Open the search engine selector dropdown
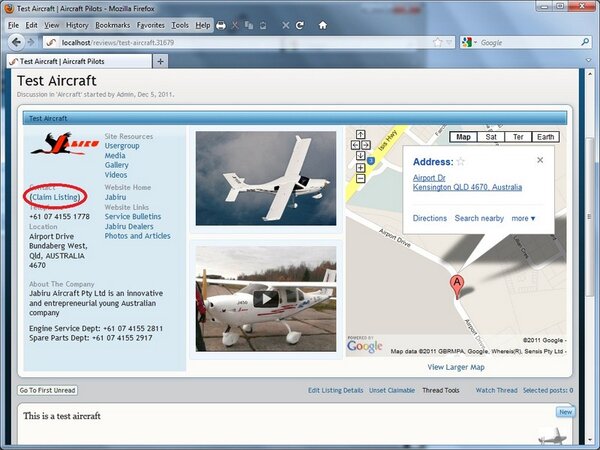This screenshot has height=450, width=600. coord(469,43)
